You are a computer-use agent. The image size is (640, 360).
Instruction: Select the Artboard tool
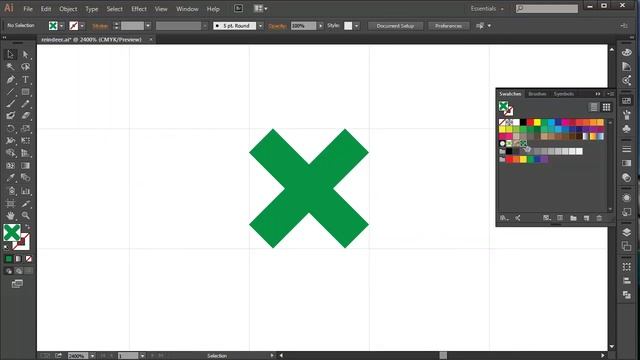tap(11, 203)
